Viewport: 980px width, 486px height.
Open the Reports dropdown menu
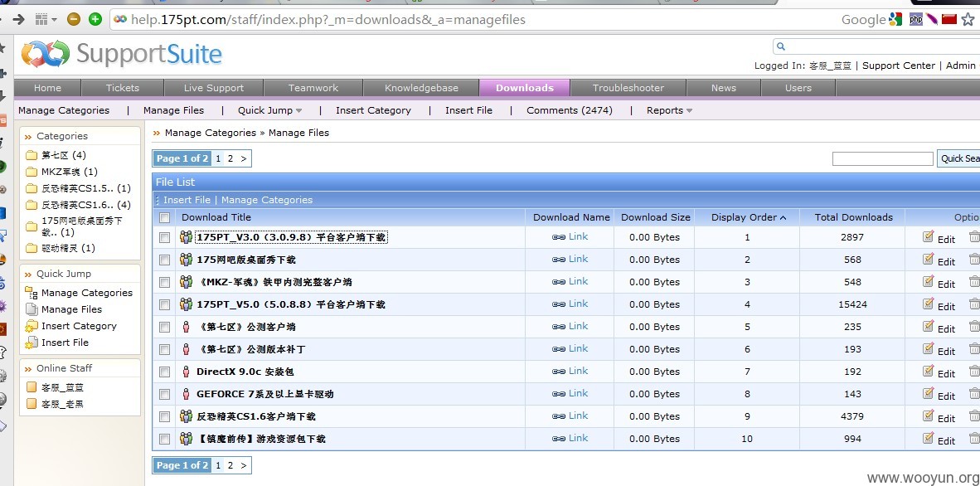tap(669, 110)
